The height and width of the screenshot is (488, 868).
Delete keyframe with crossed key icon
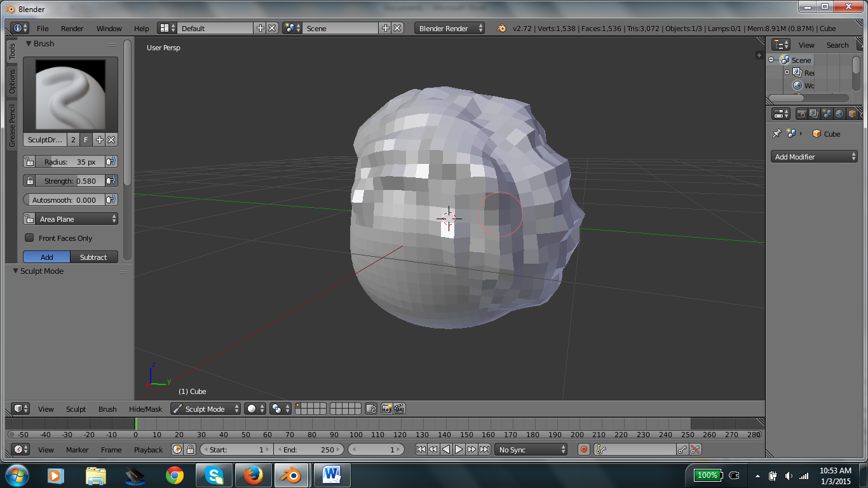(x=695, y=449)
